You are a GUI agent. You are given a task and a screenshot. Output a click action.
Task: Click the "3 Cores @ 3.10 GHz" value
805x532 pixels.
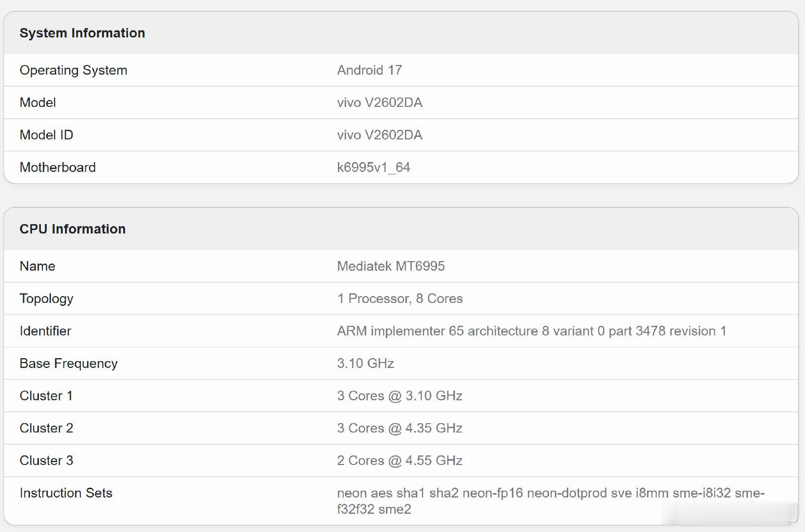click(400, 396)
